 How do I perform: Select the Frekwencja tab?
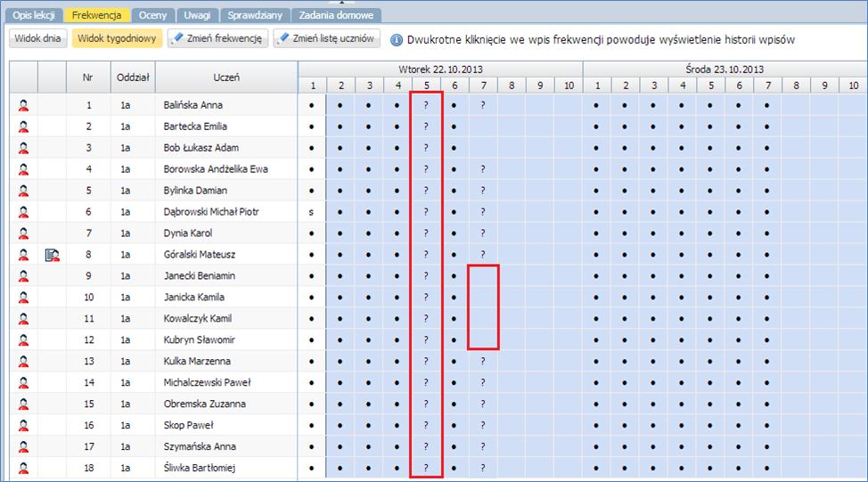(97, 15)
